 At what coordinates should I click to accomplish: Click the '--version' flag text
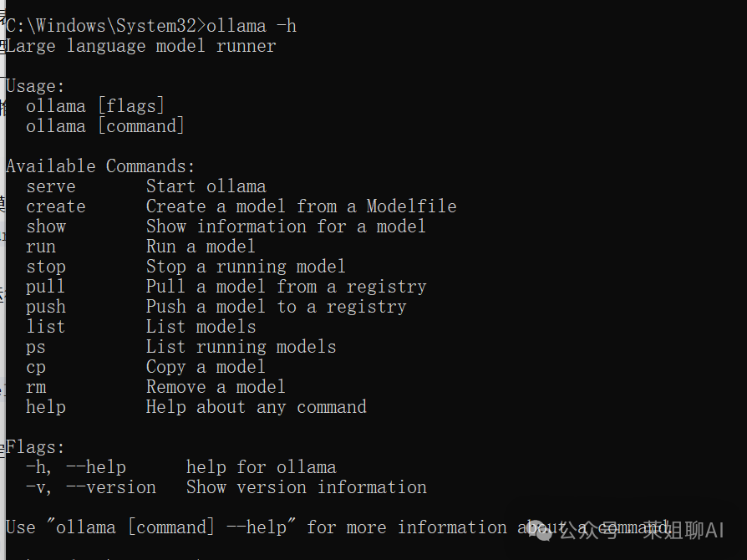(x=111, y=487)
